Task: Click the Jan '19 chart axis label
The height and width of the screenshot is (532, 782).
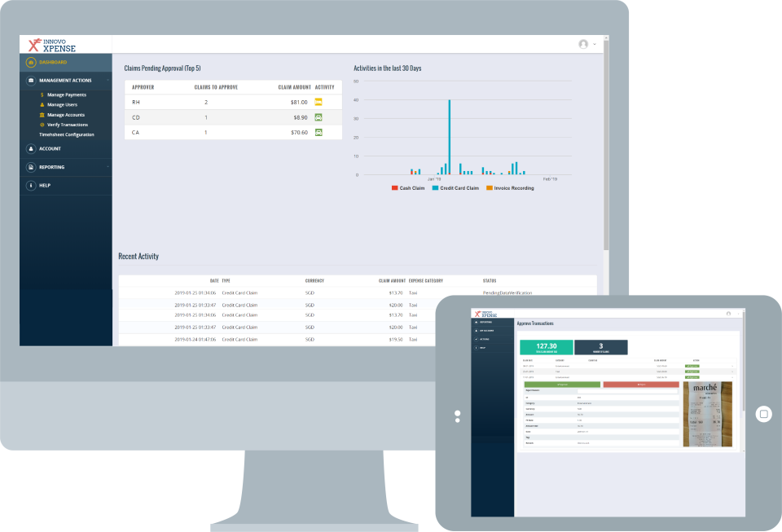Action: pyautogui.click(x=434, y=179)
